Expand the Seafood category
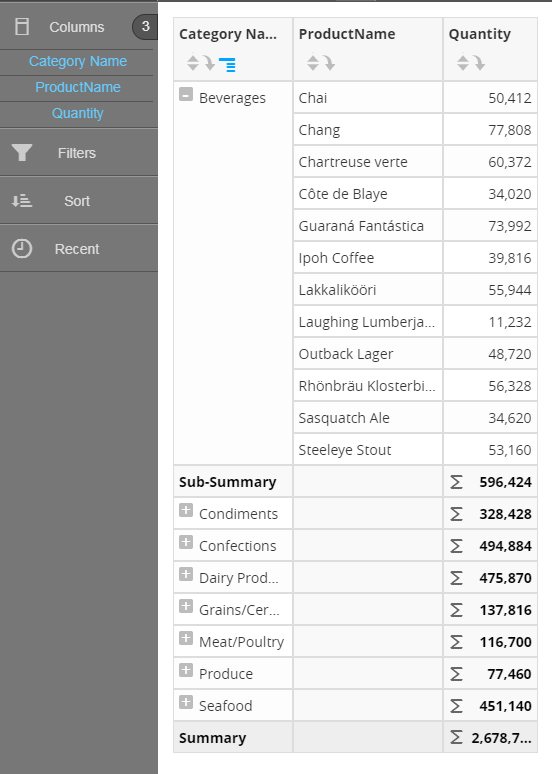The height and width of the screenshot is (774, 552). tap(186, 702)
